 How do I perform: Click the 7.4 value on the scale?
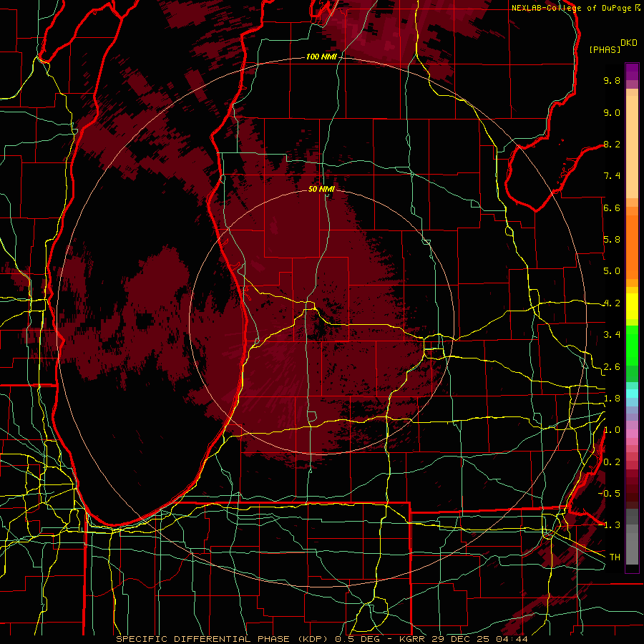[x=612, y=176]
